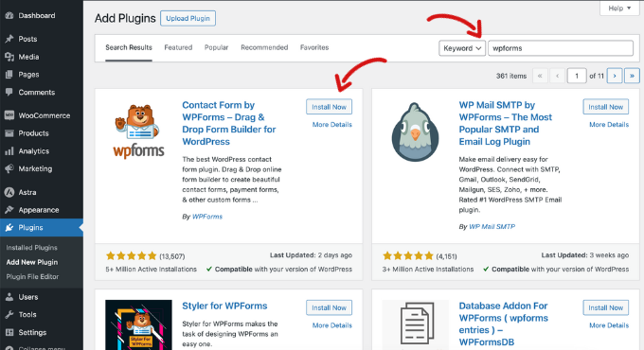Install the Styler for WPForms plugin
Image resolution: width=644 pixels, height=350 pixels.
329,307
